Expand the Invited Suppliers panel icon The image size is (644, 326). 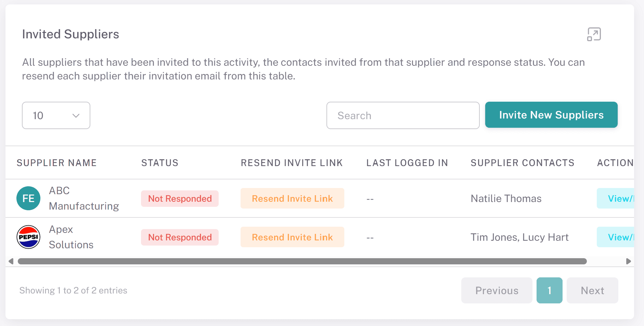pyautogui.click(x=594, y=34)
